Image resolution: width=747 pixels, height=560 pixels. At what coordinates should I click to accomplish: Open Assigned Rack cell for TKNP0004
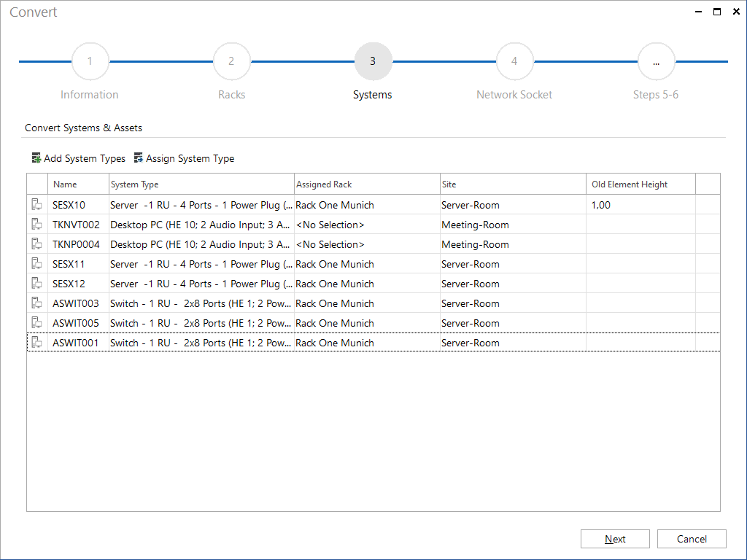[368, 244]
